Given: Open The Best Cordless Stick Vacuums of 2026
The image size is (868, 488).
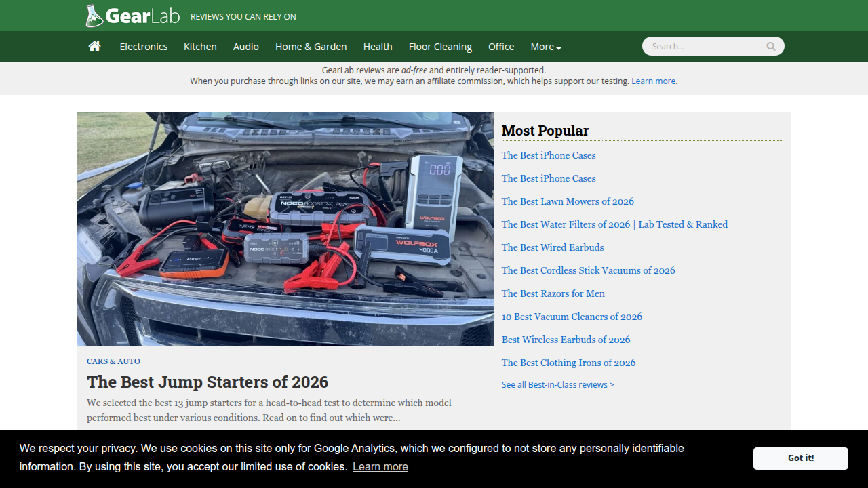Looking at the screenshot, I should (x=589, y=270).
